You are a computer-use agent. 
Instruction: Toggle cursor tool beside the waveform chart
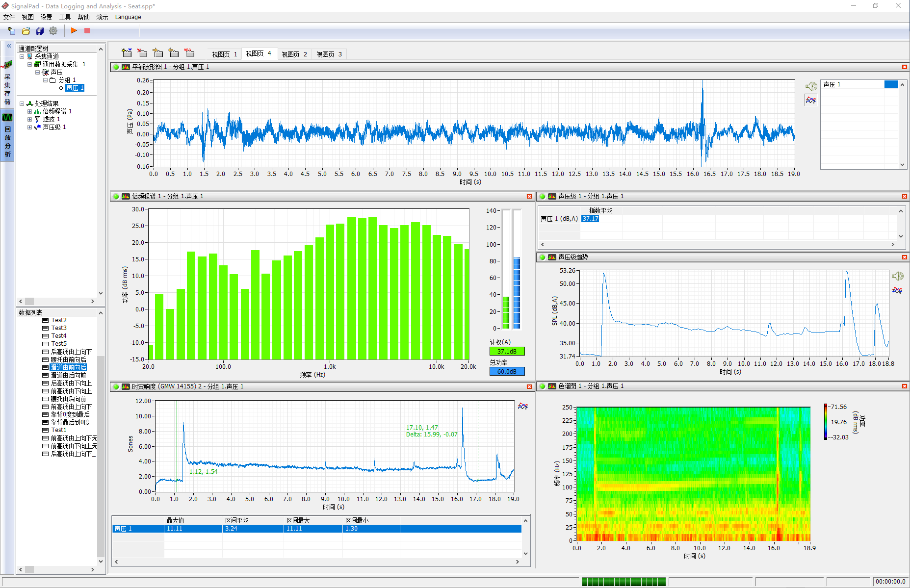coord(811,100)
